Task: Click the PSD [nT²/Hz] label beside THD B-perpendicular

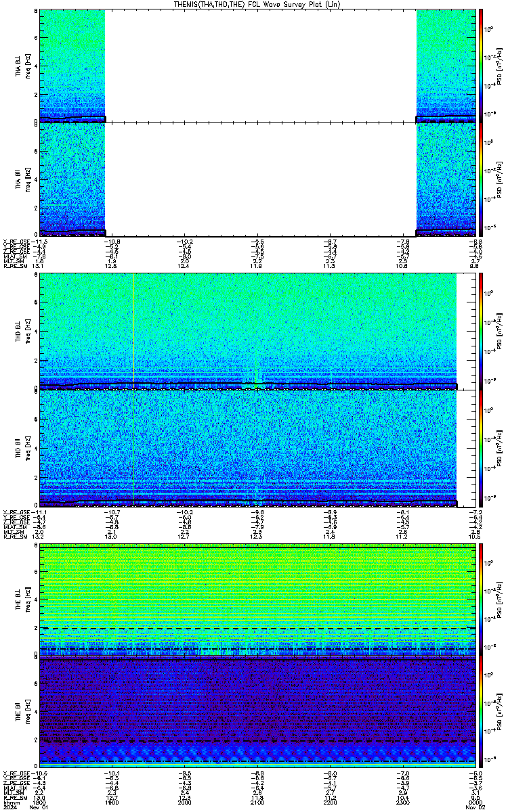Action: click(x=499, y=332)
